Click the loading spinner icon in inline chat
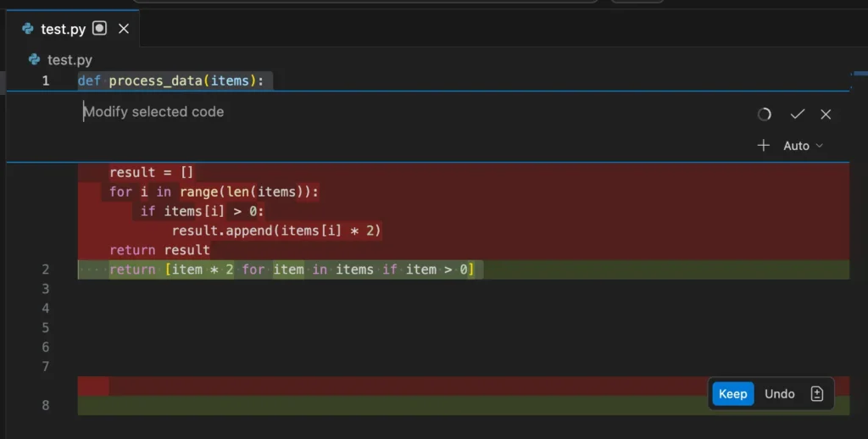The height and width of the screenshot is (439, 868). (765, 114)
